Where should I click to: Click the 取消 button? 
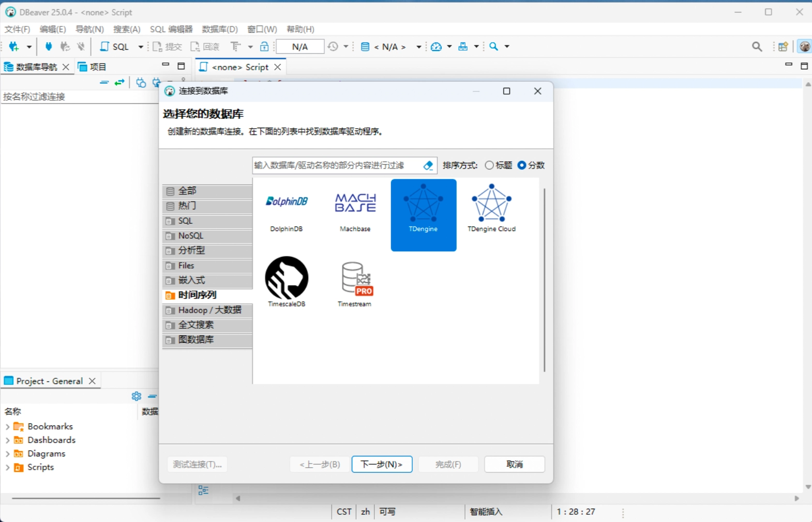point(514,464)
